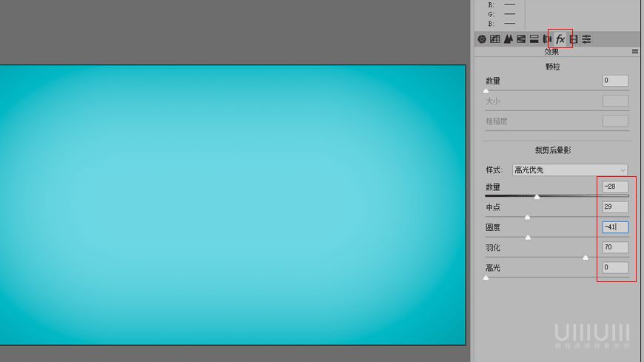Image resolution: width=644 pixels, height=362 pixels.
Task: Click the 裁剪后晕影 section heading
Action: point(553,150)
